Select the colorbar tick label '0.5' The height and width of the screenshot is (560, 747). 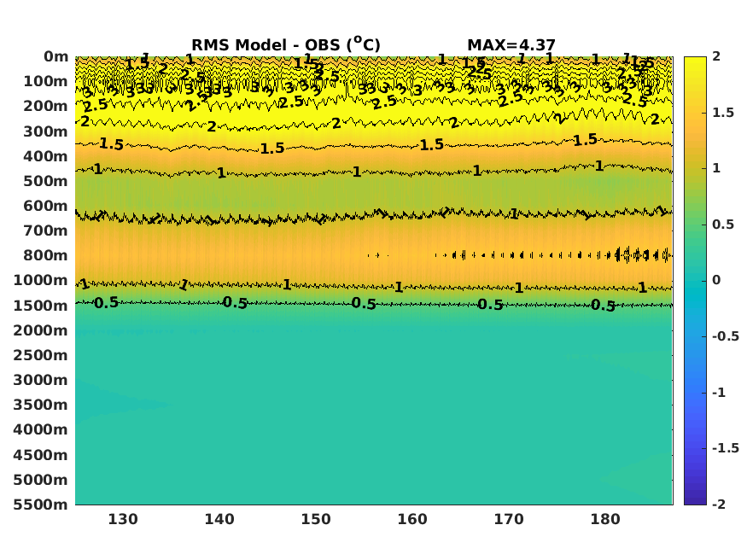723,225
